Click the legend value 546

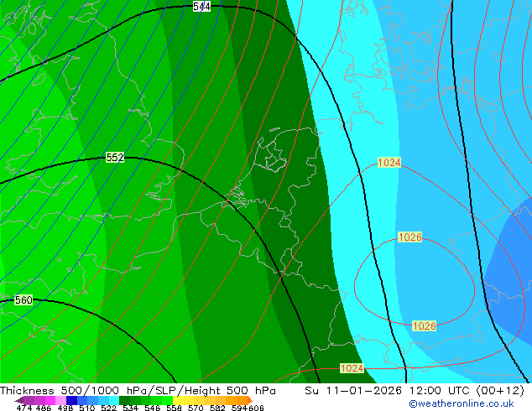click(x=152, y=408)
